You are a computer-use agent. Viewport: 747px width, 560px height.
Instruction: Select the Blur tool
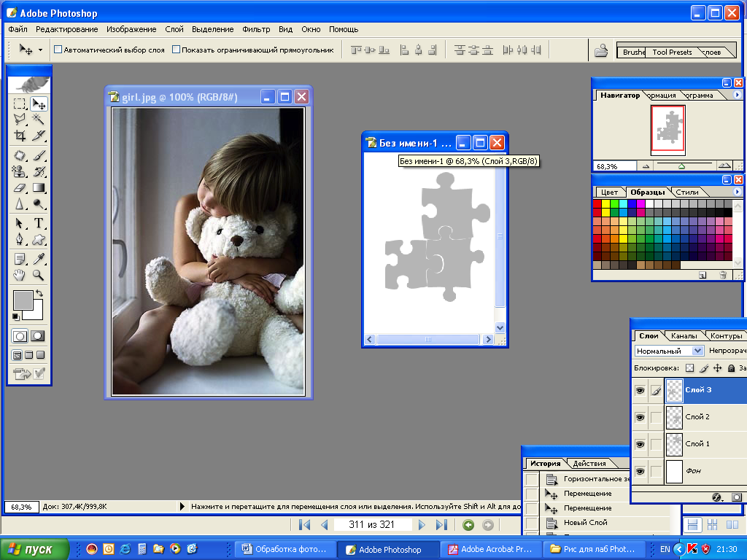point(20,204)
